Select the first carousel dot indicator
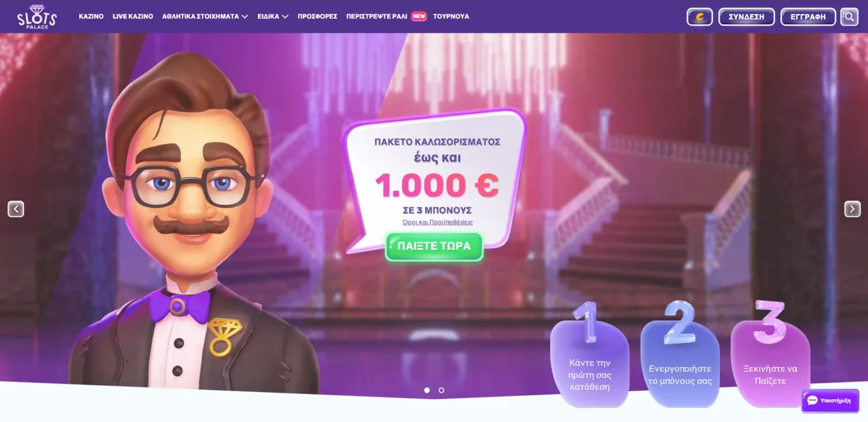Viewport: 868px width, 422px height. (427, 390)
